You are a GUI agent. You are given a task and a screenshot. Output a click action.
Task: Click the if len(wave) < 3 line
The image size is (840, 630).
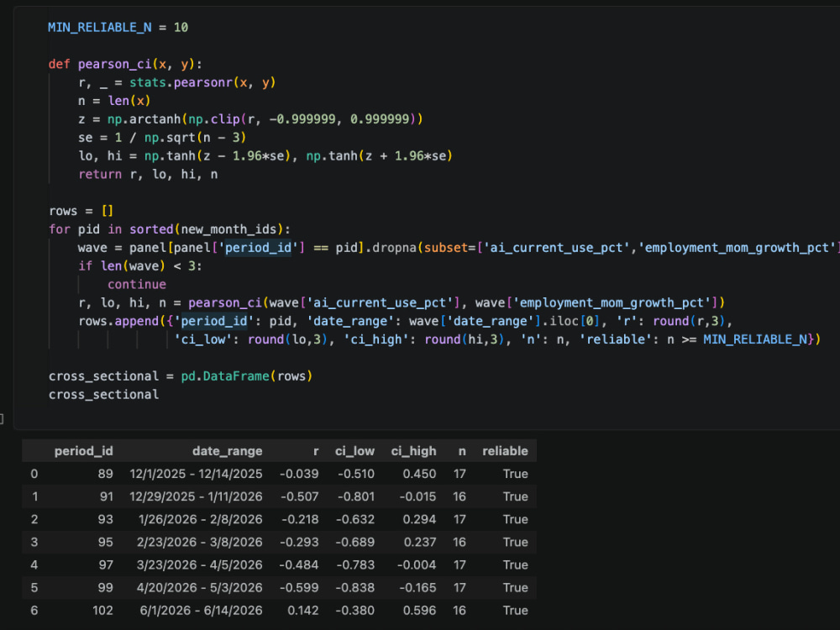point(139,265)
